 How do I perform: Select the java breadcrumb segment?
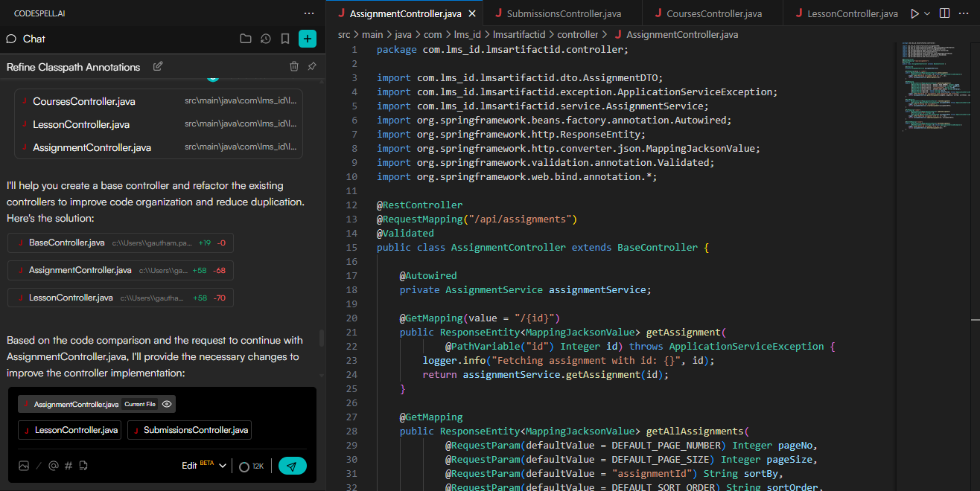tap(403, 34)
